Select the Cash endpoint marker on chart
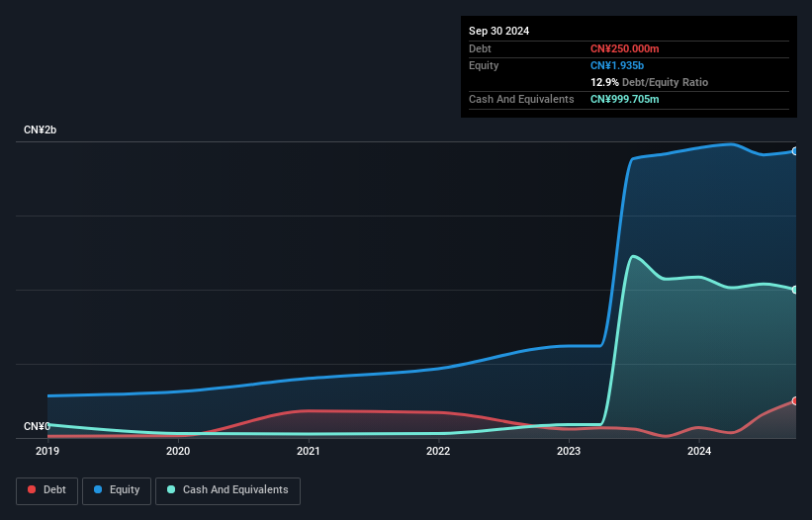The height and width of the screenshot is (520, 812). [x=795, y=290]
